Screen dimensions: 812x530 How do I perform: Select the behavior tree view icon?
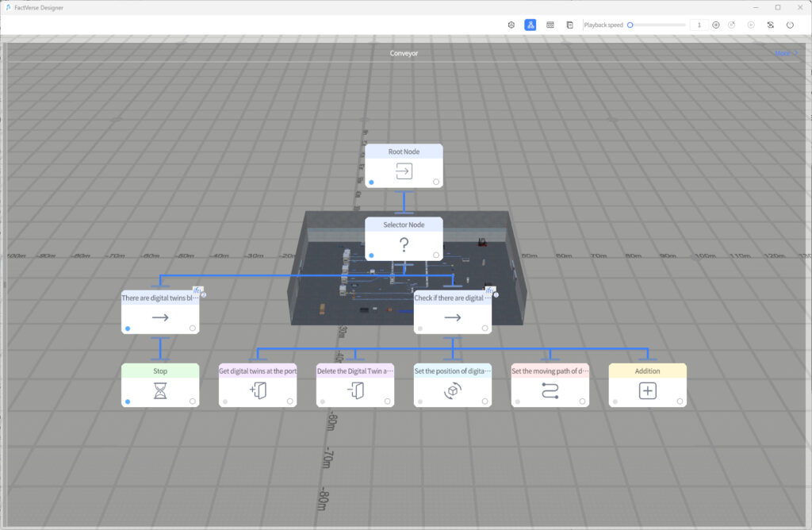point(530,25)
